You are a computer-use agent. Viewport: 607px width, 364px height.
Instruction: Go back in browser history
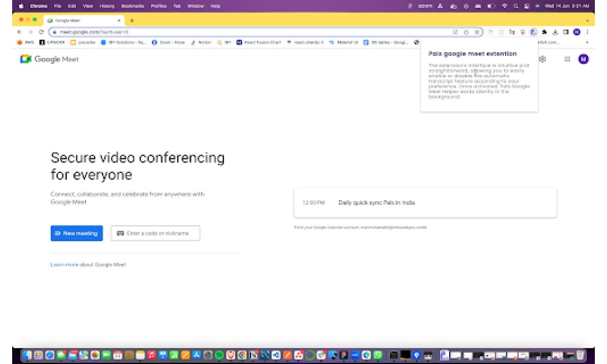19,32
